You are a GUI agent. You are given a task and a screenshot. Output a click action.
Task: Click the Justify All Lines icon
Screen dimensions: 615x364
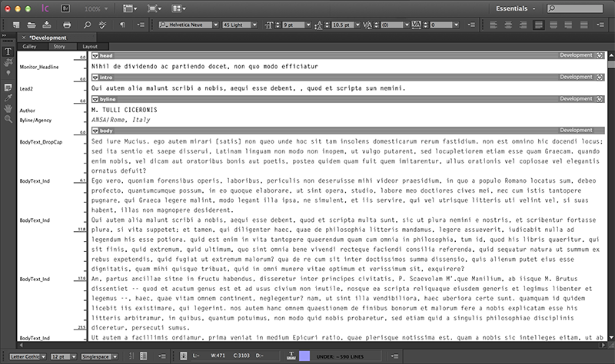click(584, 25)
